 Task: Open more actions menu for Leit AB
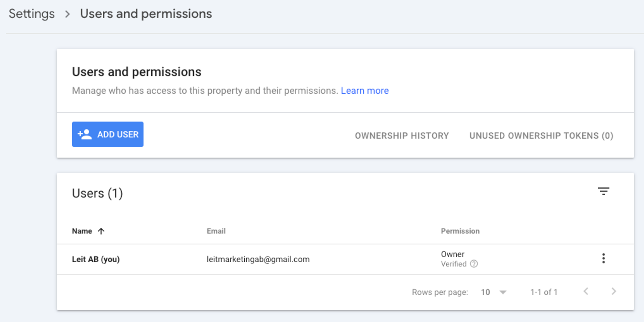pyautogui.click(x=603, y=258)
